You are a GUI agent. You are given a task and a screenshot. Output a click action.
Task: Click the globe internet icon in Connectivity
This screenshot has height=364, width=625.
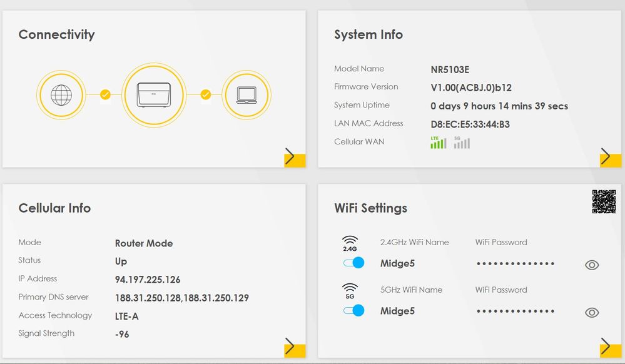61,95
